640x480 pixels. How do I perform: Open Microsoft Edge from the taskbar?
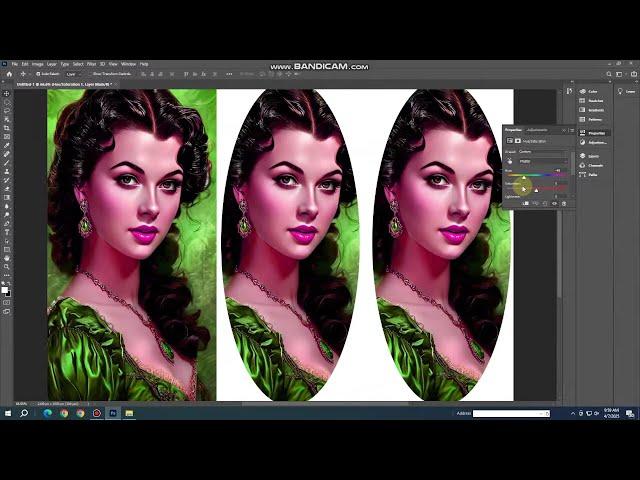pos(47,413)
